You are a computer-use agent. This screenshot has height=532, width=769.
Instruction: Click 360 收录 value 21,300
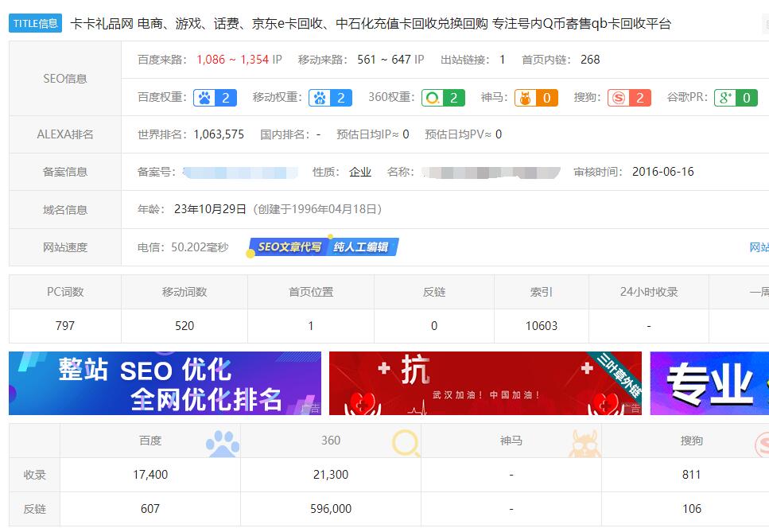click(x=331, y=475)
